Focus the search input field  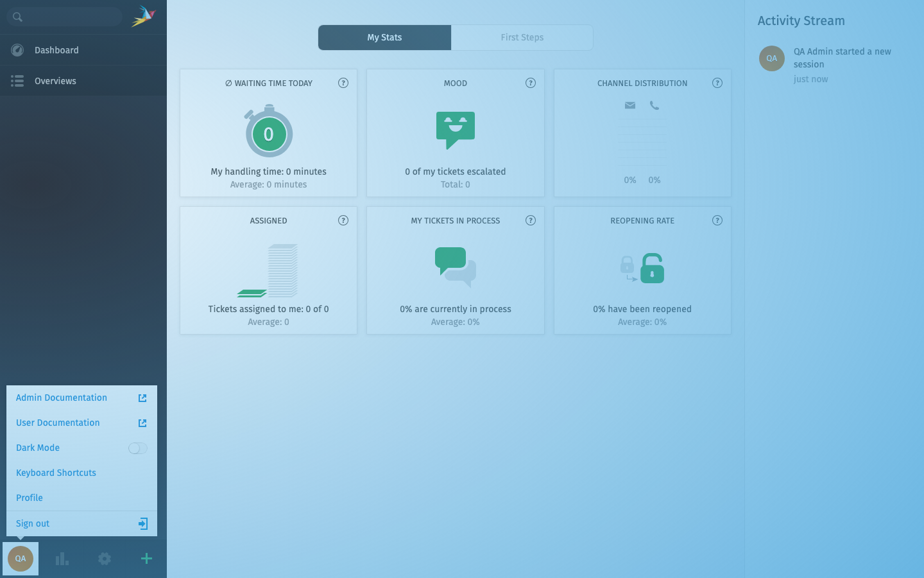[x=65, y=17]
